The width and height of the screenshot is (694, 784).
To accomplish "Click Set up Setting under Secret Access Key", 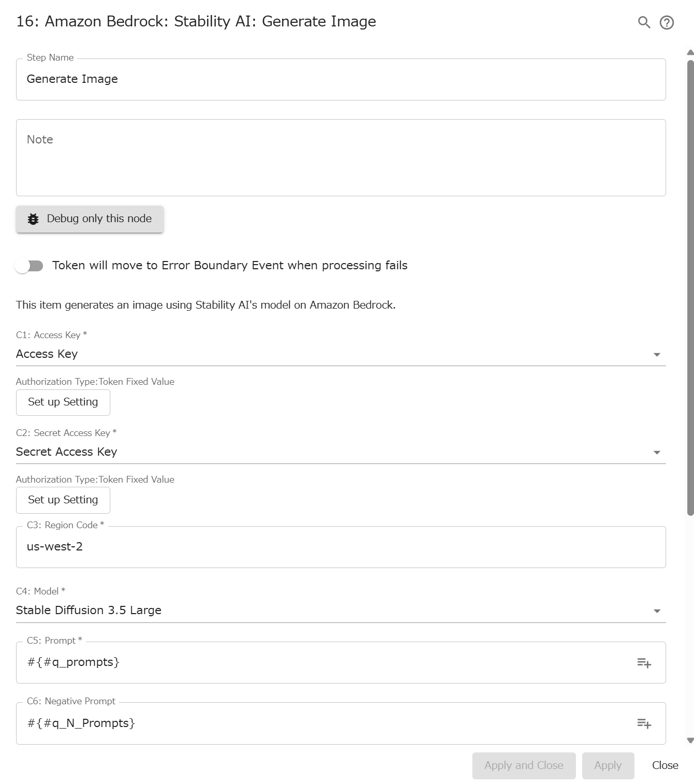I will [x=63, y=500].
